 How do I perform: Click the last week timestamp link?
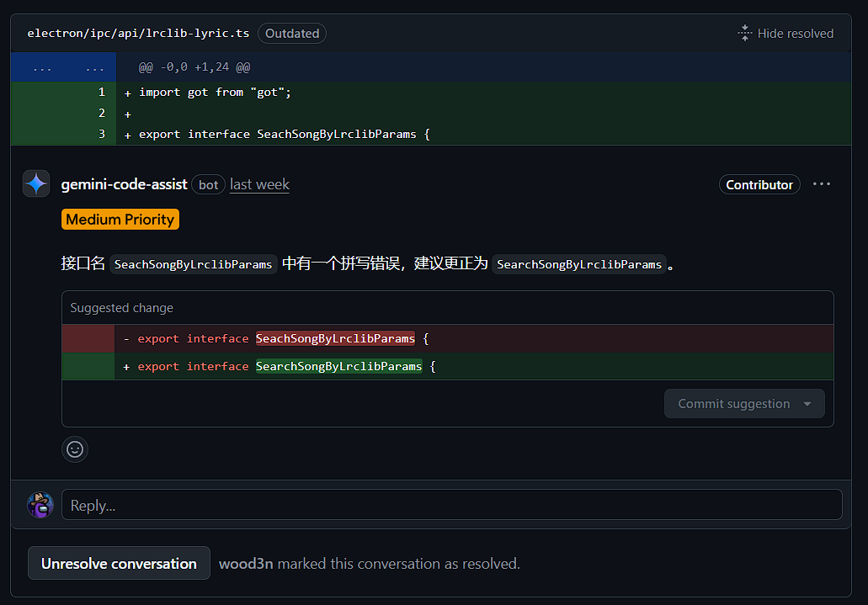tap(259, 184)
